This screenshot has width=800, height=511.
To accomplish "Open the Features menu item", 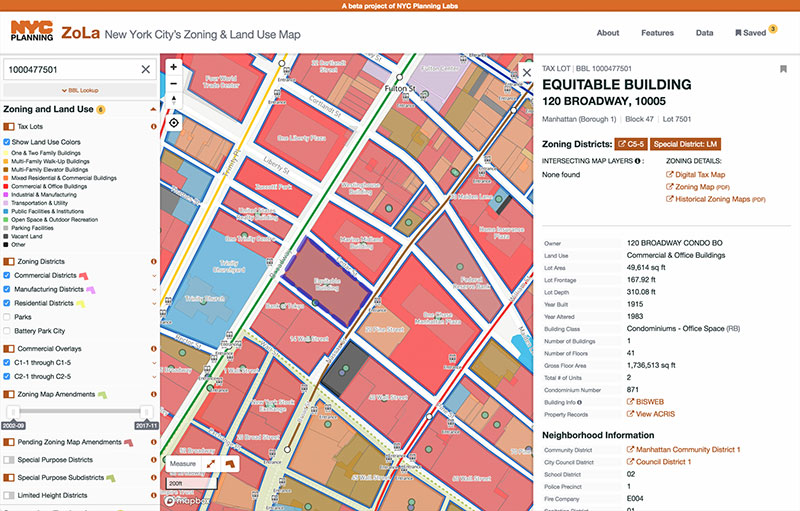I will point(657,33).
